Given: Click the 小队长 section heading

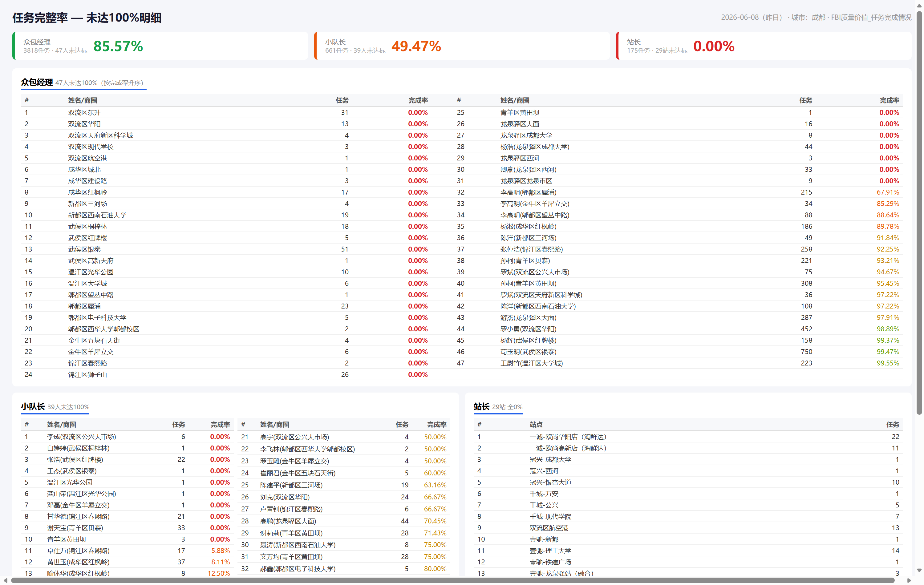Looking at the screenshot, I should [x=33, y=407].
